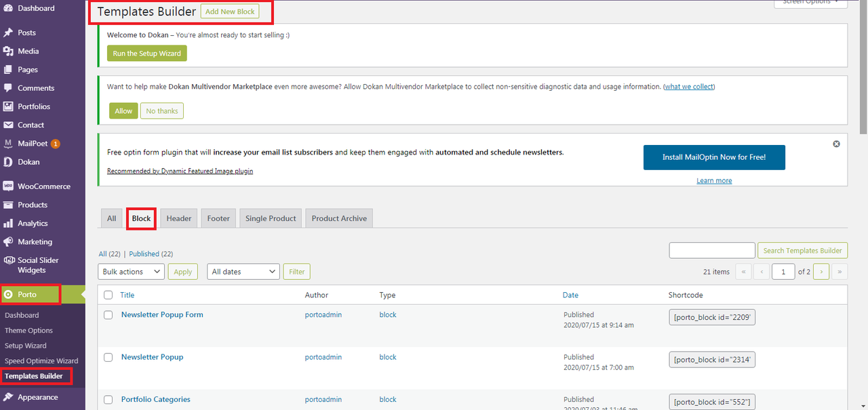This screenshot has height=410, width=868.
Task: Open the Bulk actions dropdown
Action: coord(132,272)
